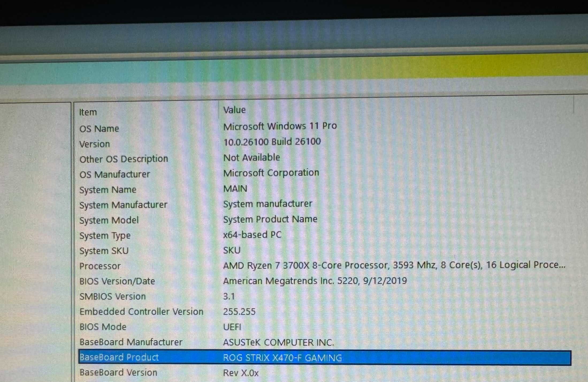This screenshot has width=588, height=382.
Task: Select the value System manufacturer
Action: point(268,204)
